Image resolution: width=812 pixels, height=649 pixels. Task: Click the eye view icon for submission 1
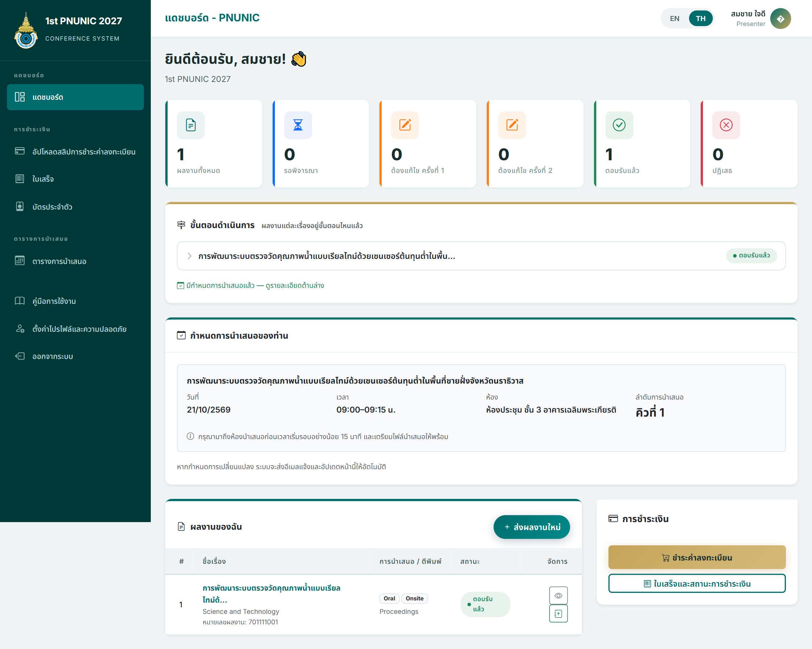tap(558, 595)
